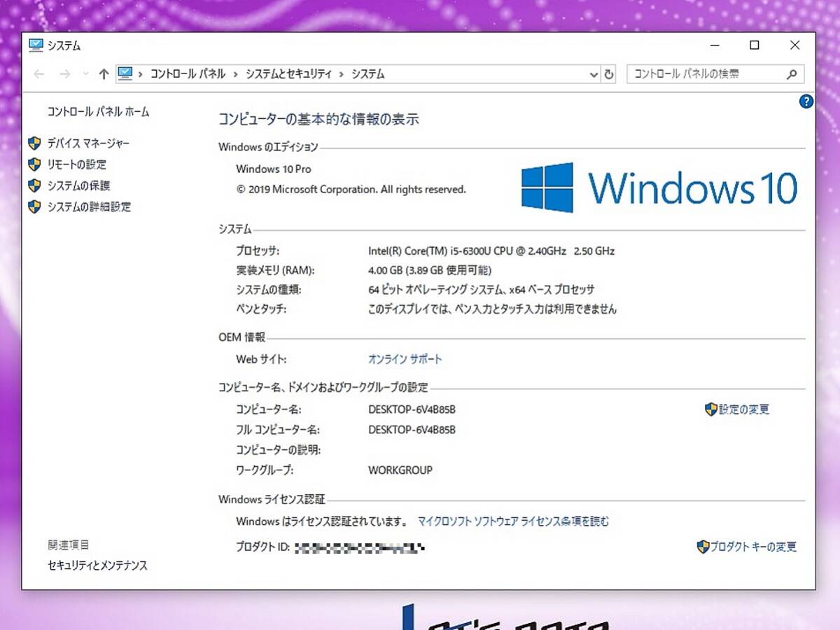
Task: Open リモートの設定 link
Action: [x=77, y=164]
